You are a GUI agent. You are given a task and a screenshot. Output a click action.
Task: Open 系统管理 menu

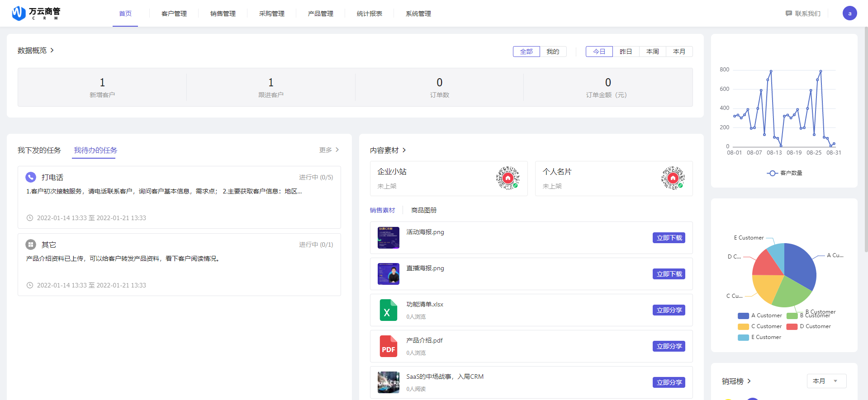tap(418, 14)
